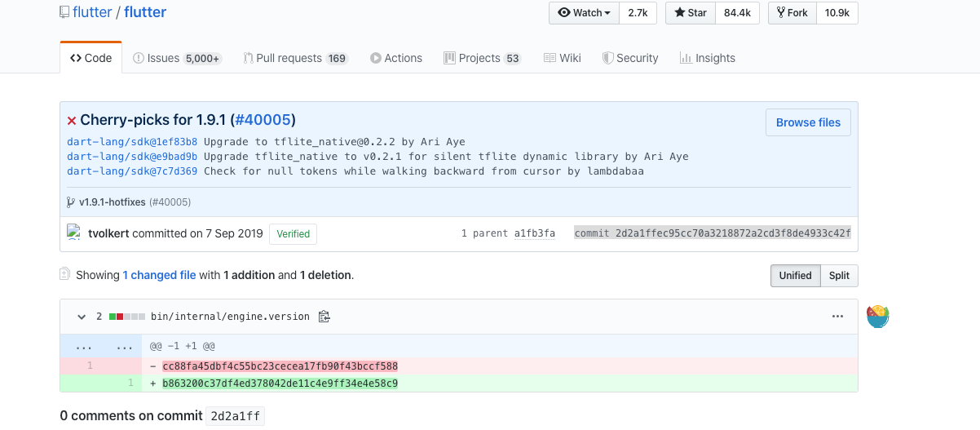Image resolution: width=980 pixels, height=430 pixels.
Task: Click the branch icon beside v1.9.1-hotfixes
Action: [71, 202]
